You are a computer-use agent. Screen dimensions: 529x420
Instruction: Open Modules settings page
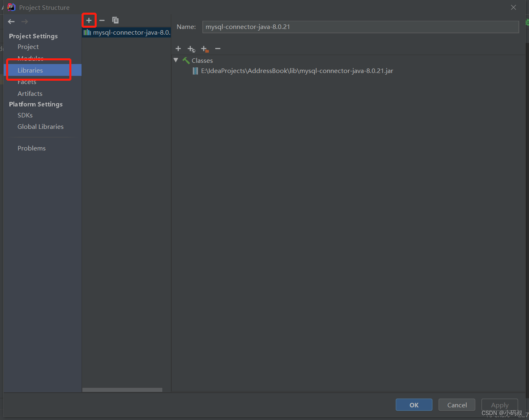tap(31, 58)
